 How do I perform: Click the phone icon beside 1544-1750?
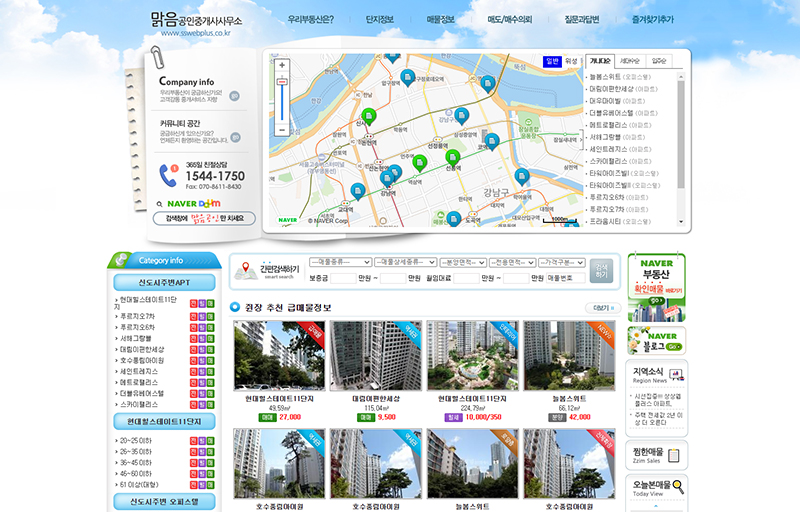(168, 175)
